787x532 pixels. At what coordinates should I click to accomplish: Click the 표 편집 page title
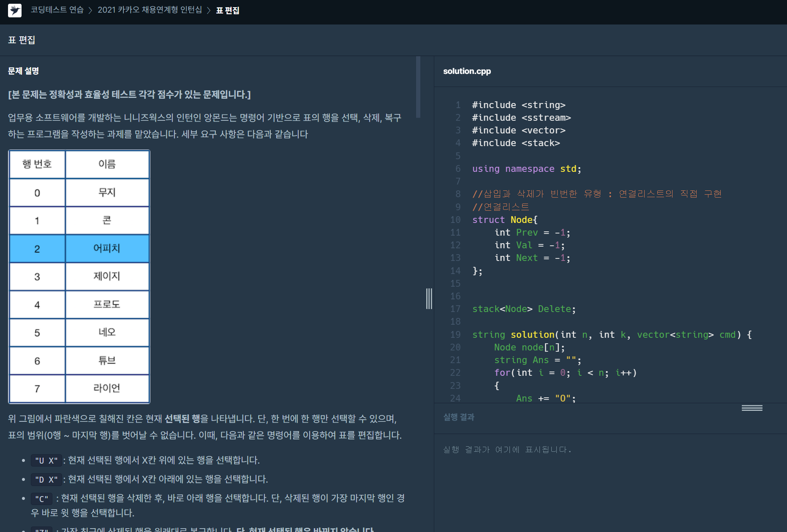tap(22, 40)
